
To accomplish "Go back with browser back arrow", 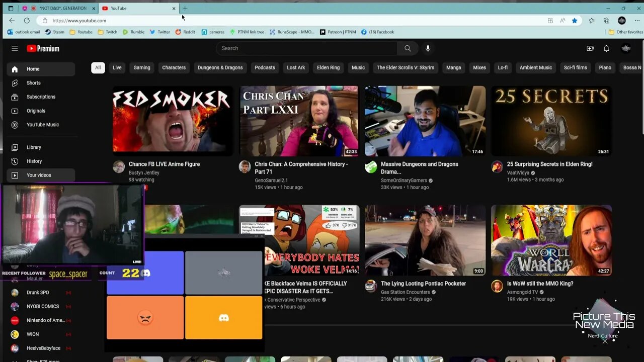I will tap(12, 21).
